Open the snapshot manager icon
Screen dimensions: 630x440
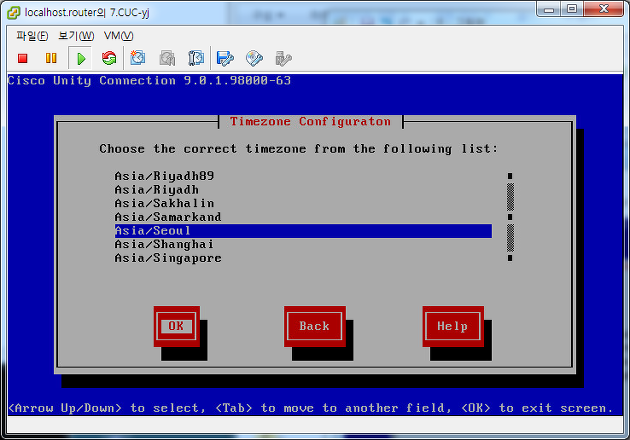pos(196,59)
